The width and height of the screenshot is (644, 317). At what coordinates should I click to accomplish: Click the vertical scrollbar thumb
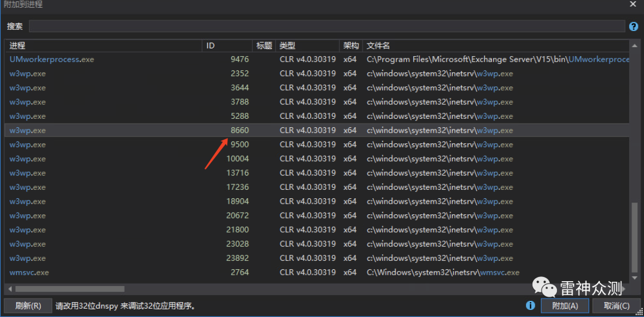click(x=634, y=238)
